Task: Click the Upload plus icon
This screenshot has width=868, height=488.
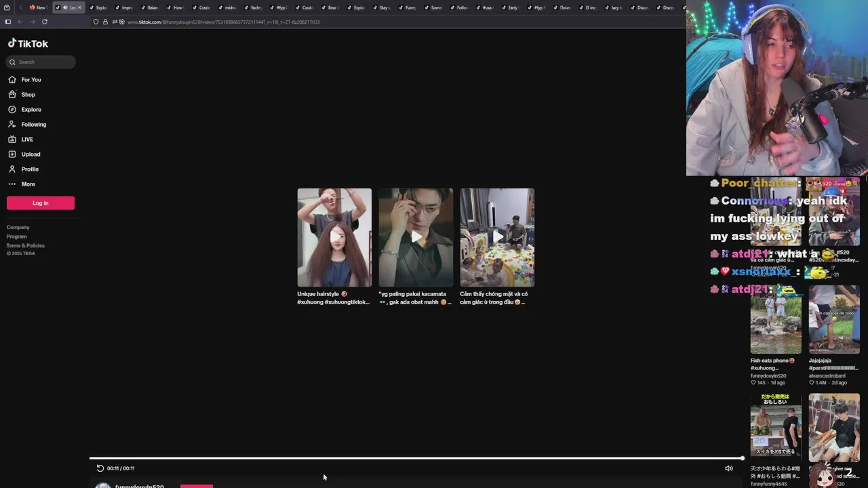Action: [x=12, y=155]
